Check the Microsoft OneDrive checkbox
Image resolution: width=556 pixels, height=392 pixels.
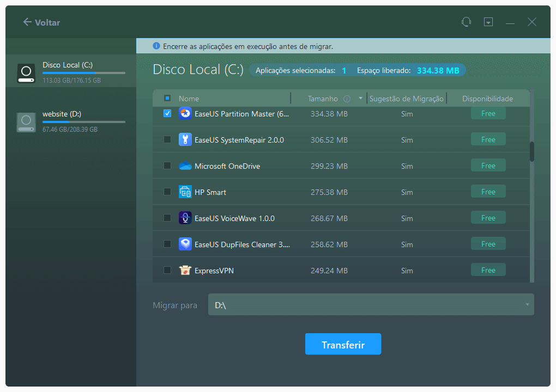tap(167, 166)
